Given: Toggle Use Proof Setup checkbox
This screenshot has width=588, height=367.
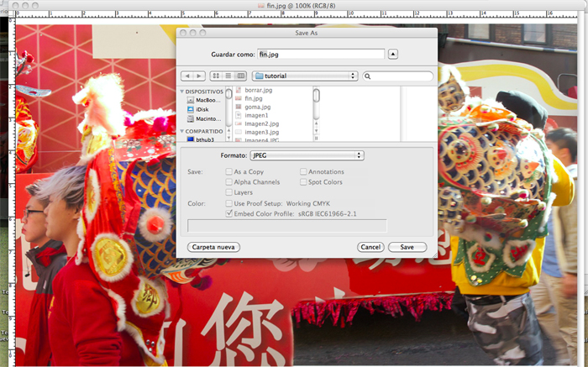Looking at the screenshot, I should (228, 203).
